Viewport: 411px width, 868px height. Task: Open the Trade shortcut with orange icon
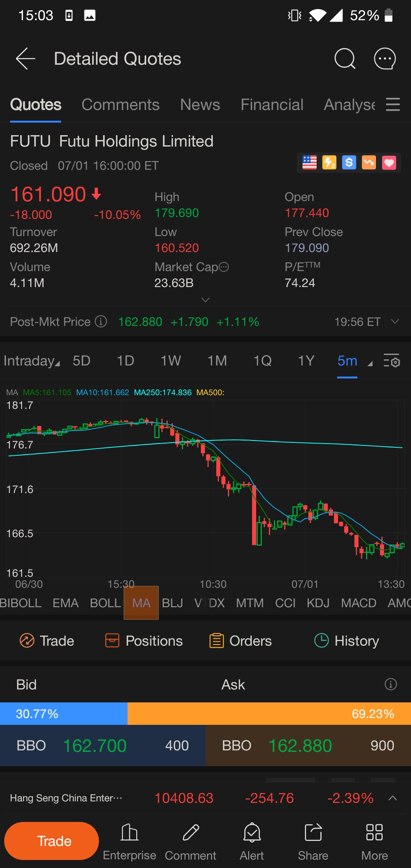click(x=46, y=641)
